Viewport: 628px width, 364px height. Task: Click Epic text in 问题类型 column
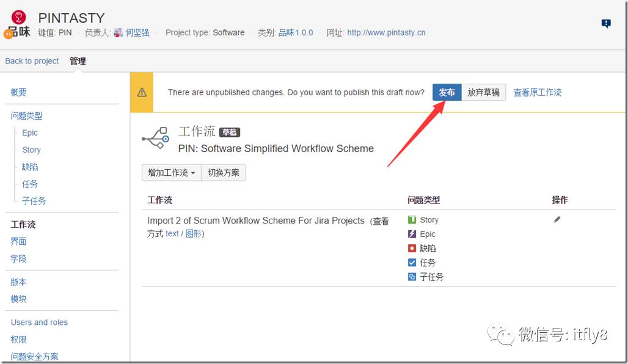pos(428,234)
